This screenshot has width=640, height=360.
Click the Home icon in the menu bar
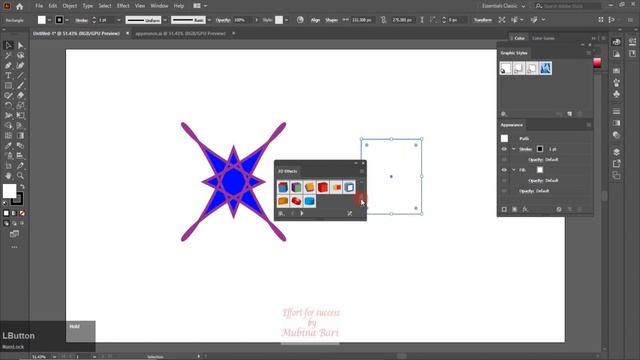click(19, 6)
